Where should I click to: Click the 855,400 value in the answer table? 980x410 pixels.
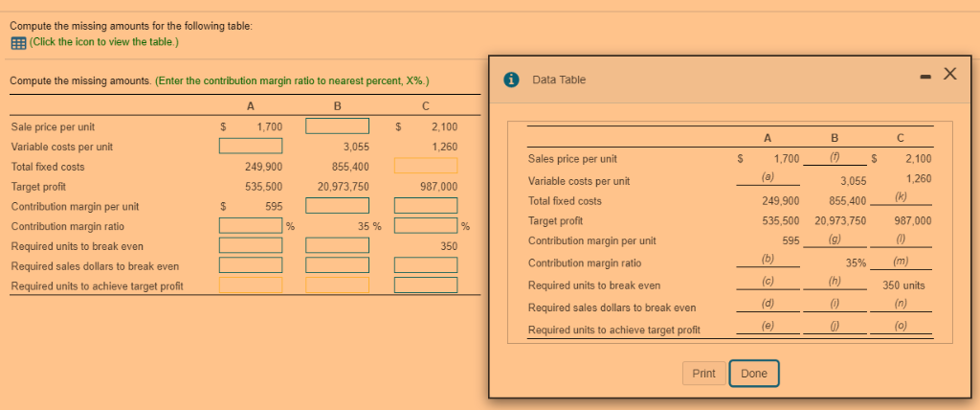tap(350, 167)
